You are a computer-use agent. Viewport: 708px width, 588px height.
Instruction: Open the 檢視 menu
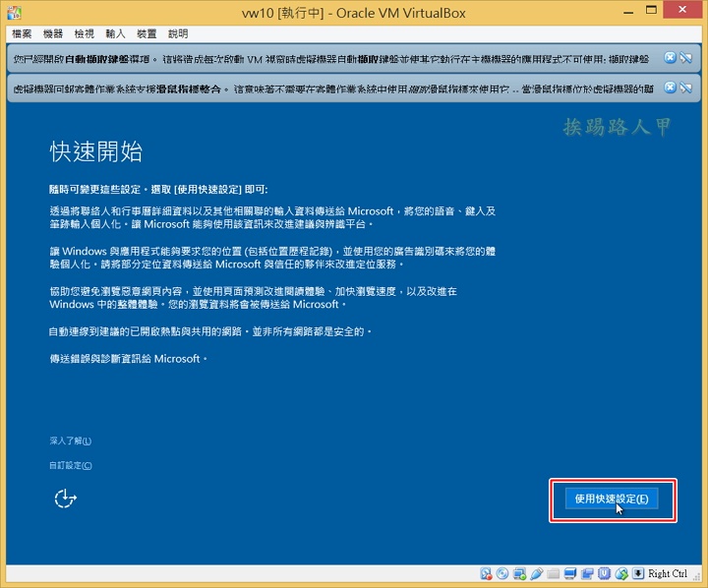84,33
